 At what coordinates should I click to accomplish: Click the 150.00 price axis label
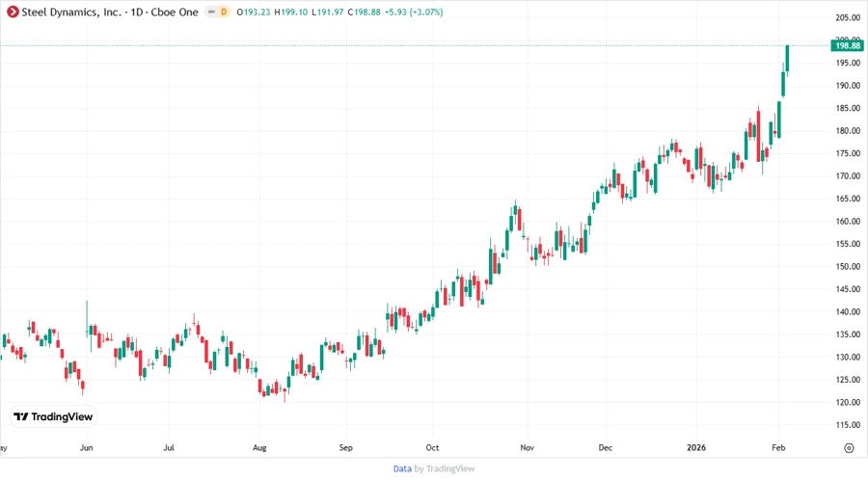[x=848, y=267]
